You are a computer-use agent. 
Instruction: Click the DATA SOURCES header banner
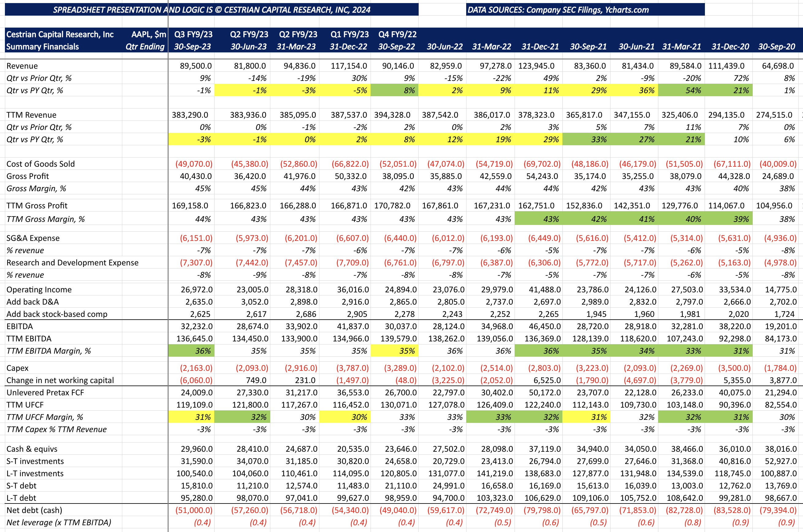click(x=585, y=9)
